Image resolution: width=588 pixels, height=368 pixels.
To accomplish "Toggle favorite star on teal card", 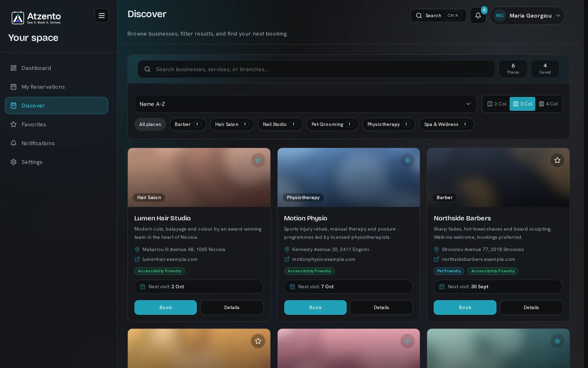I will pos(557,341).
